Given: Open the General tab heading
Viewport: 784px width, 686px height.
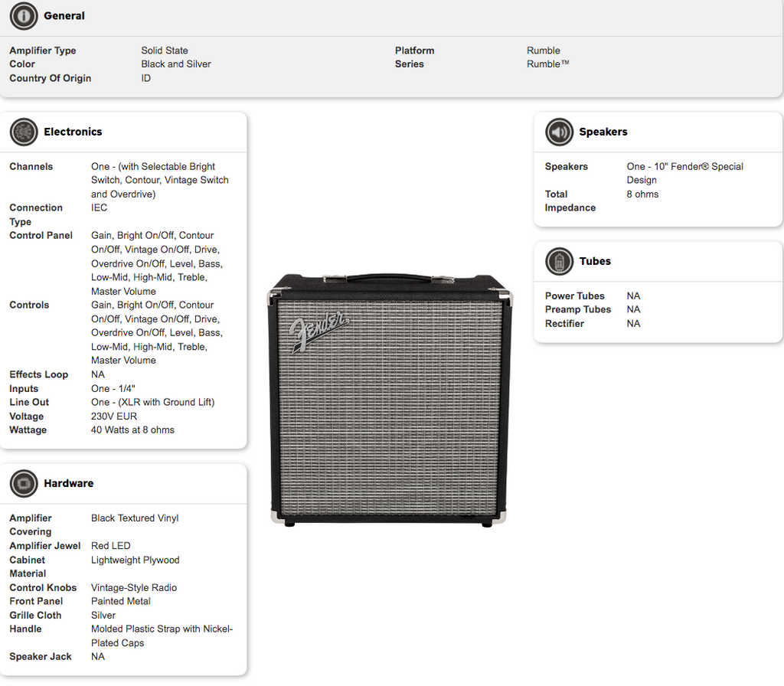Looking at the screenshot, I should (64, 16).
